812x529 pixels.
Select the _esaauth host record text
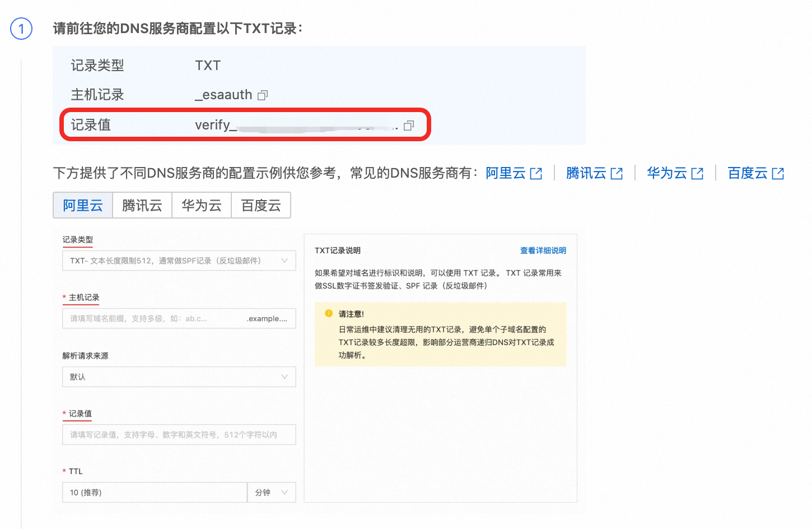pos(223,95)
